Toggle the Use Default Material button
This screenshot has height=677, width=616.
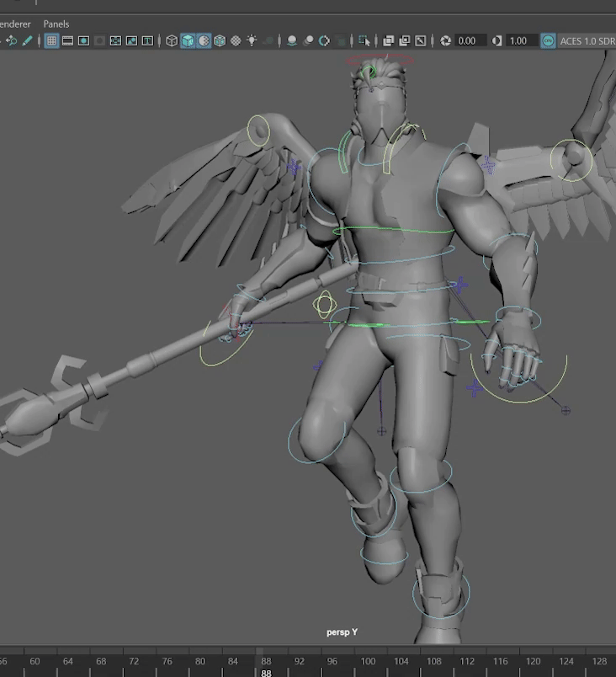pos(204,41)
